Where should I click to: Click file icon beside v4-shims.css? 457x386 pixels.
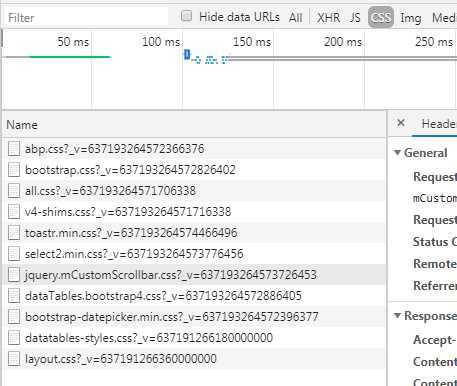14,212
